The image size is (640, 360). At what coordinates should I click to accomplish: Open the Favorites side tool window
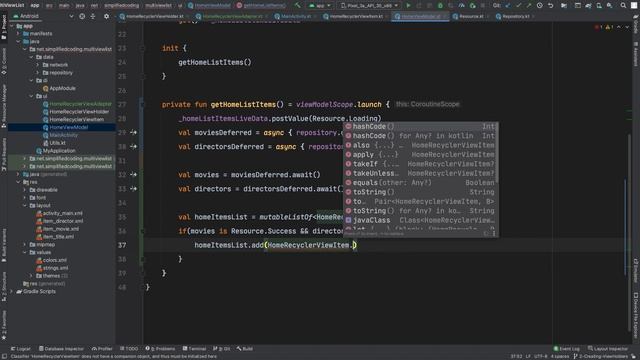point(4,326)
